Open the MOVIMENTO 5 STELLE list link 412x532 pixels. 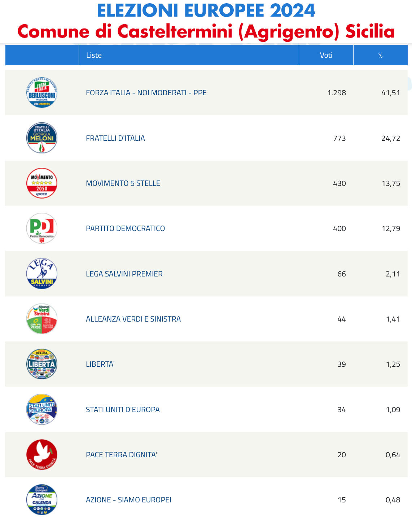[x=123, y=183]
